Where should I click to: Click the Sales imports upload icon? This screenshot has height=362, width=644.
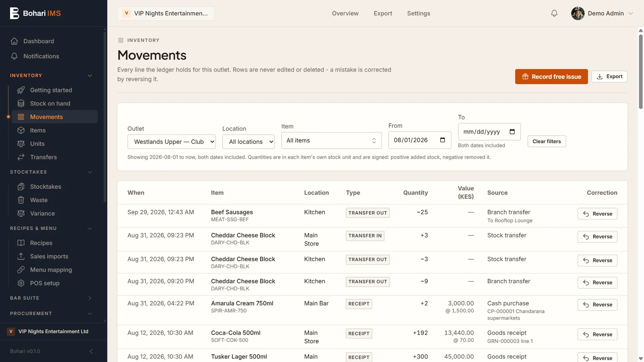21,256
